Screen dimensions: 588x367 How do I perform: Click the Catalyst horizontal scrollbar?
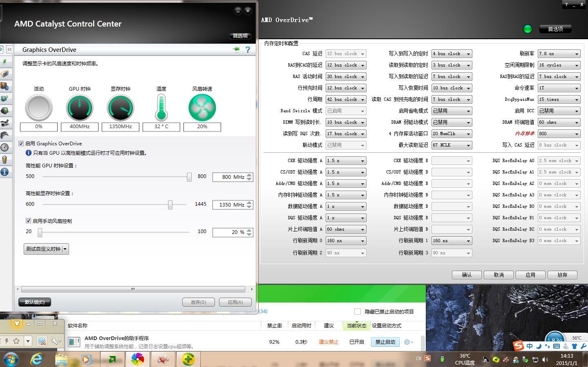(133, 289)
